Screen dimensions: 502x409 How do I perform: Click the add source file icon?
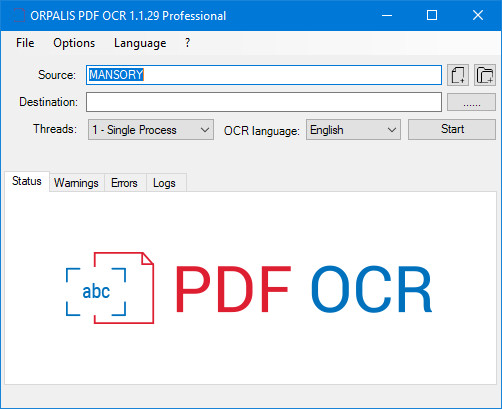coord(458,75)
